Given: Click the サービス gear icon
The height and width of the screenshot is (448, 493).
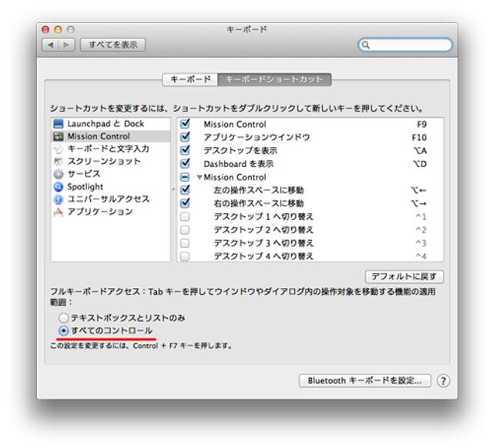Looking at the screenshot, I should (x=59, y=174).
